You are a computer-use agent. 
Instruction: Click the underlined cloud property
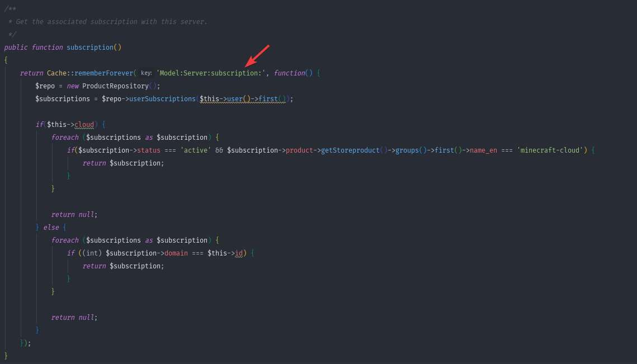(84, 125)
